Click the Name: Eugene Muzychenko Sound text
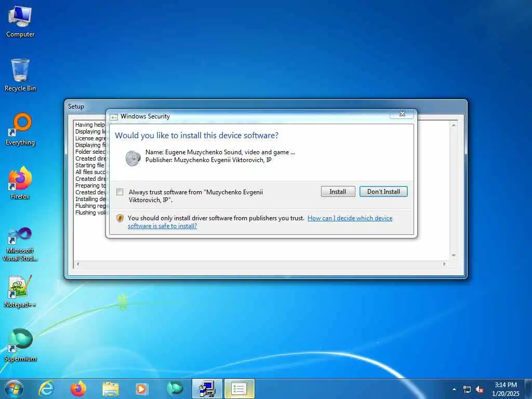The image size is (532, 399). point(220,152)
